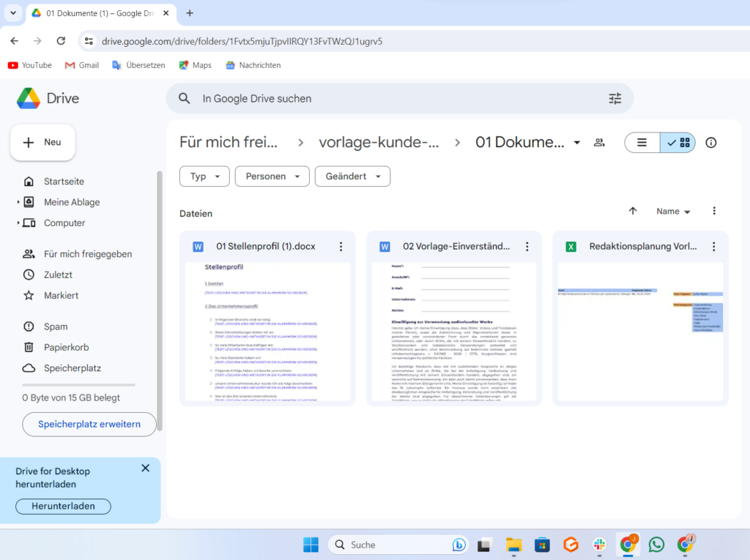Open more options for 02 Vorlage-Einverständnis file
The width and height of the screenshot is (750, 560).
527,247
